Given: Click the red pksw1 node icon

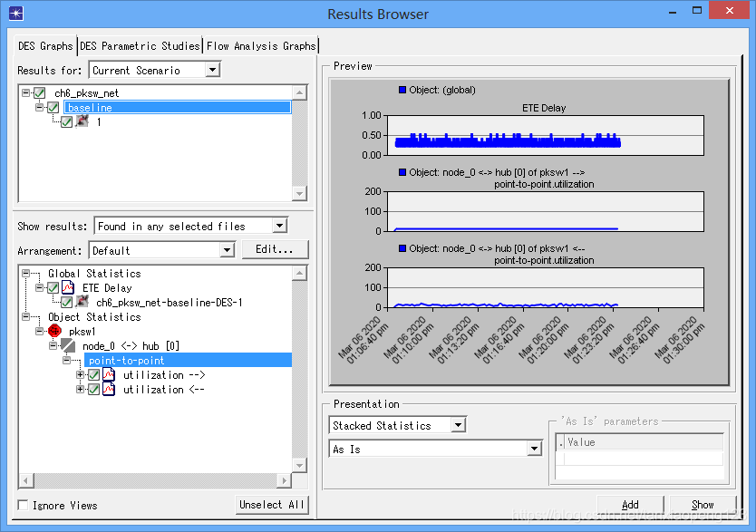Looking at the screenshot, I should tap(54, 331).
